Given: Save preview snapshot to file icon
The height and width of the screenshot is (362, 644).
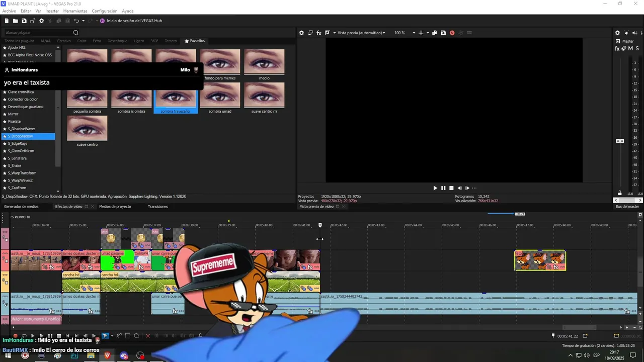Looking at the screenshot, I should (x=443, y=33).
